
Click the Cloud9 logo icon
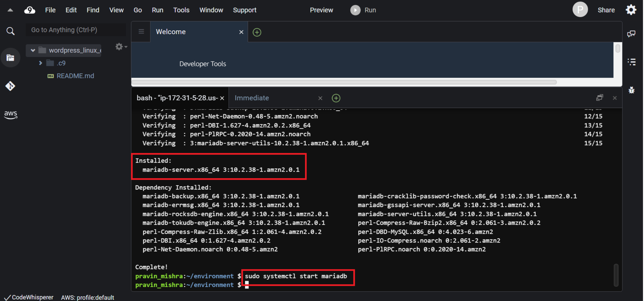30,10
